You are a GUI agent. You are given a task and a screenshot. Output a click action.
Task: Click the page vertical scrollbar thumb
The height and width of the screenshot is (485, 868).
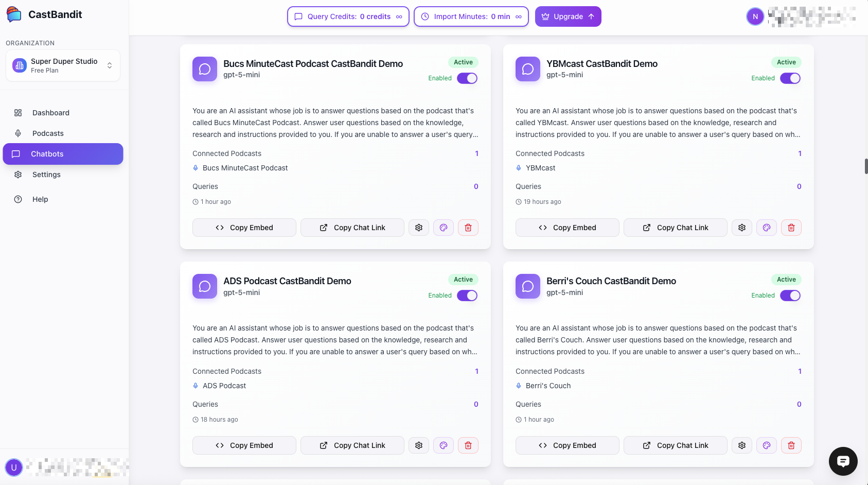point(866,166)
